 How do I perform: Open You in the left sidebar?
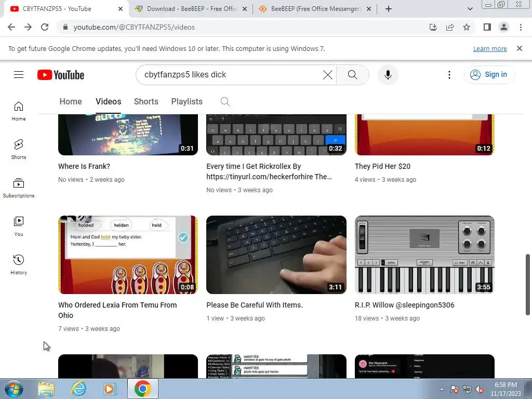[19, 227]
